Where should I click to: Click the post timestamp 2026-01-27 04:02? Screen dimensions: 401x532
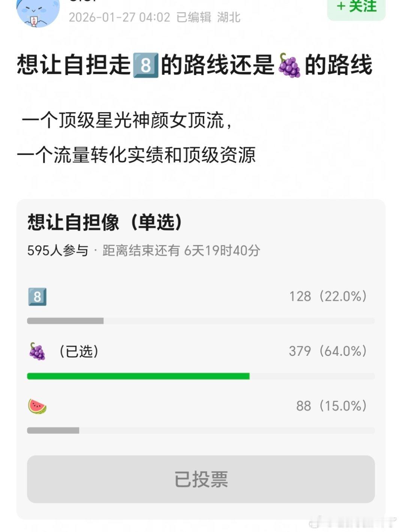[x=119, y=18]
